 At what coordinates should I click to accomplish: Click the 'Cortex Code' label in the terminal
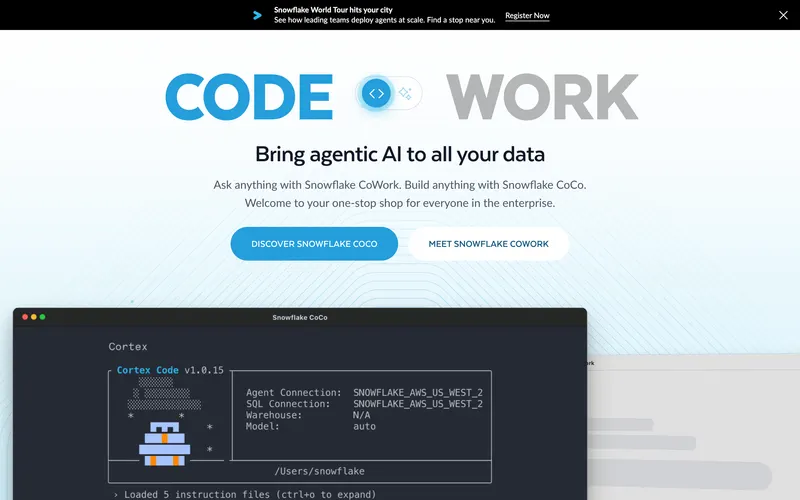(x=147, y=370)
